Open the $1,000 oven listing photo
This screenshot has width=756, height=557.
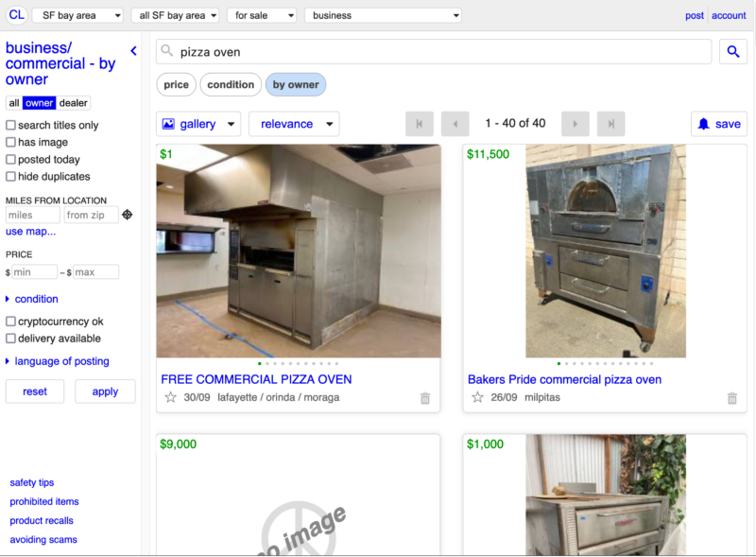606,495
